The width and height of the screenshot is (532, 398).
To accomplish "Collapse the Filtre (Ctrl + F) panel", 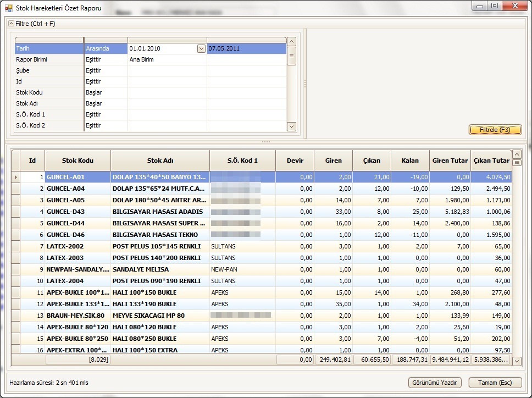I will pyautogui.click(x=11, y=24).
